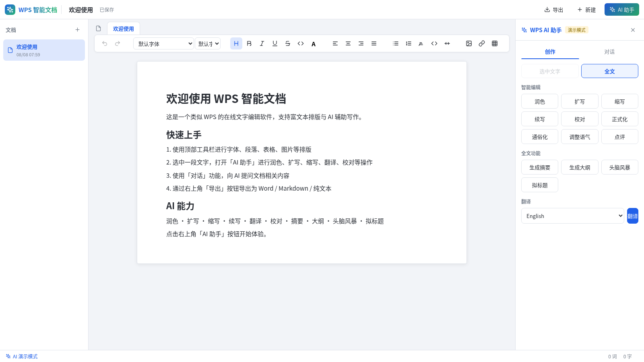Insert a horizontal divider line
The width and height of the screenshot is (644, 362).
[x=447, y=43]
